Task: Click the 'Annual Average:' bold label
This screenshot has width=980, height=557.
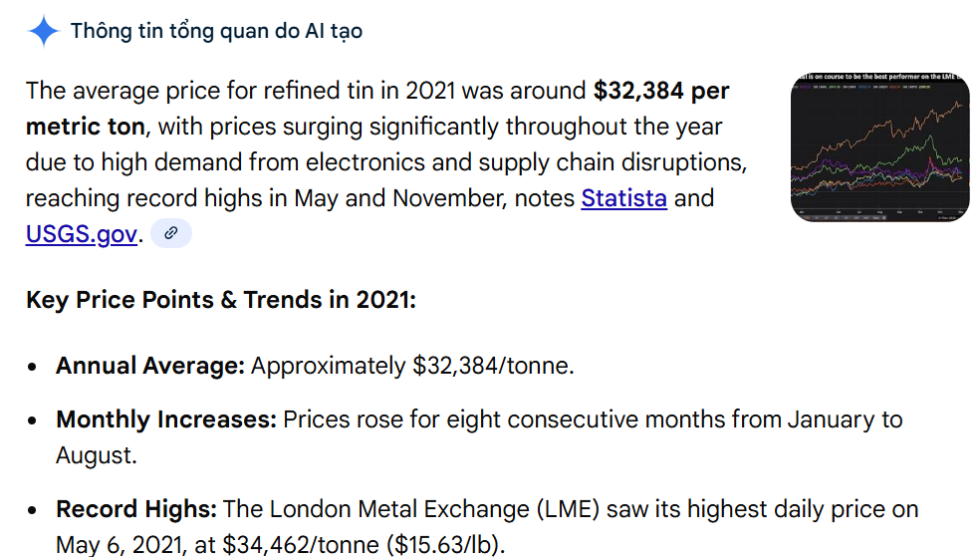Action: pyautogui.click(x=150, y=366)
